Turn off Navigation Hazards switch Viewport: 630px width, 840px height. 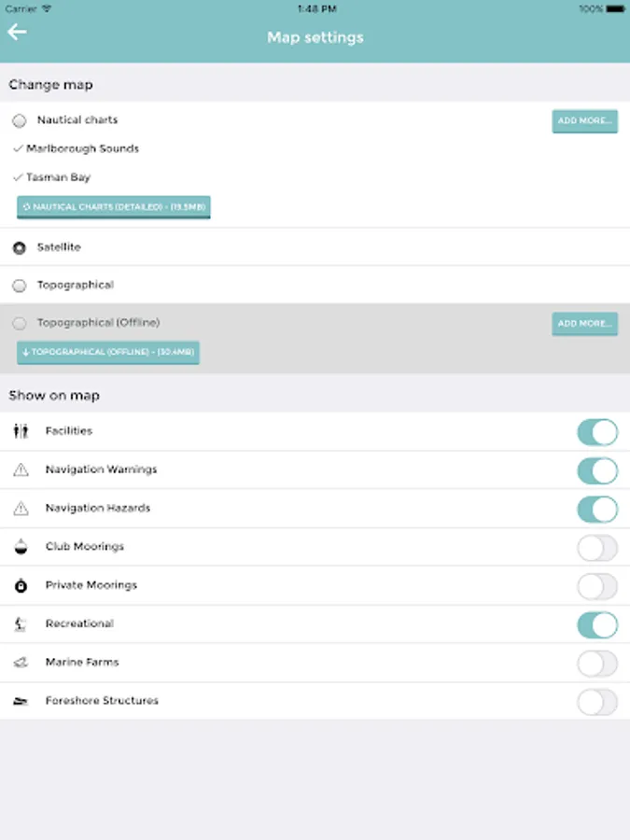tap(597, 509)
